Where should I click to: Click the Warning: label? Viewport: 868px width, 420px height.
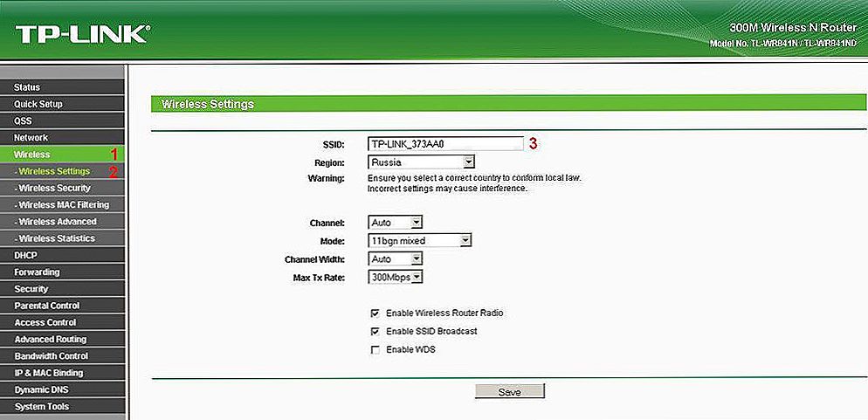[326, 179]
